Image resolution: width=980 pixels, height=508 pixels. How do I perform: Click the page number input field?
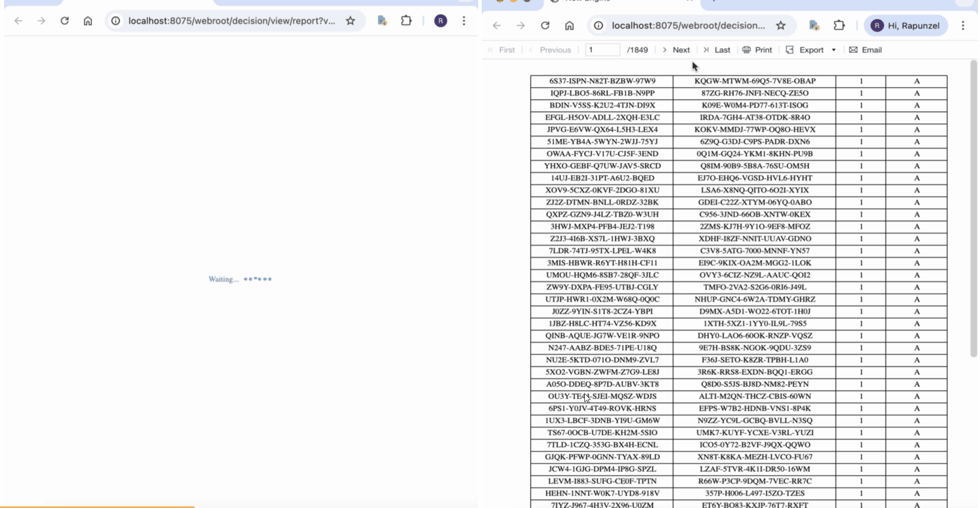click(603, 50)
